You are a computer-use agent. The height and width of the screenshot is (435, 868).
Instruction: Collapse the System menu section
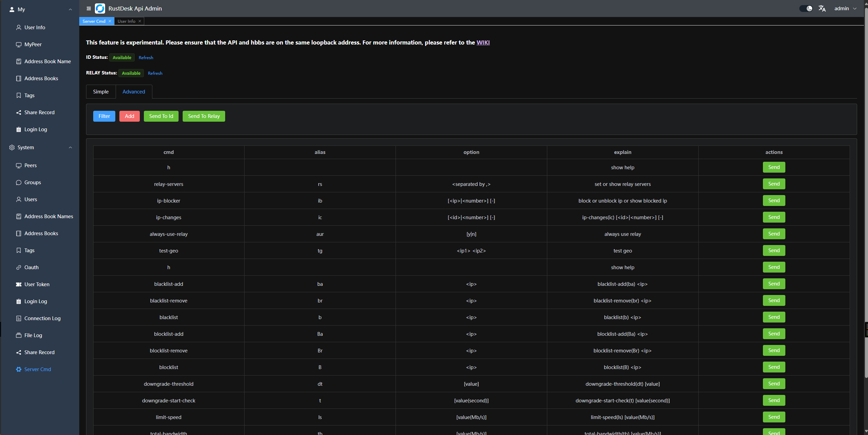[70, 147]
